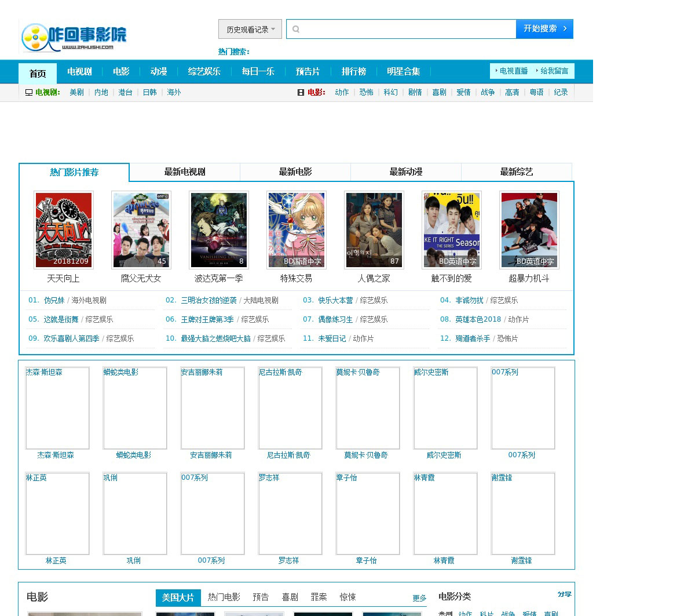This screenshot has height=616, width=695.
Task: Click inside the search text field
Action: [405, 29]
